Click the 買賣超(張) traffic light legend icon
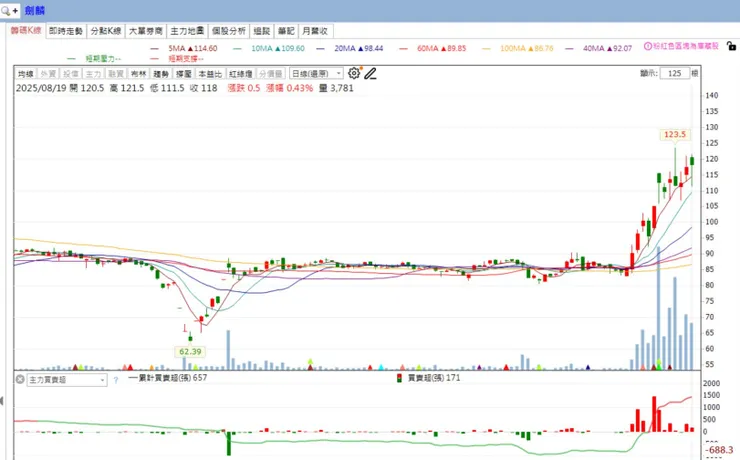The width and height of the screenshot is (740, 460). [399, 378]
